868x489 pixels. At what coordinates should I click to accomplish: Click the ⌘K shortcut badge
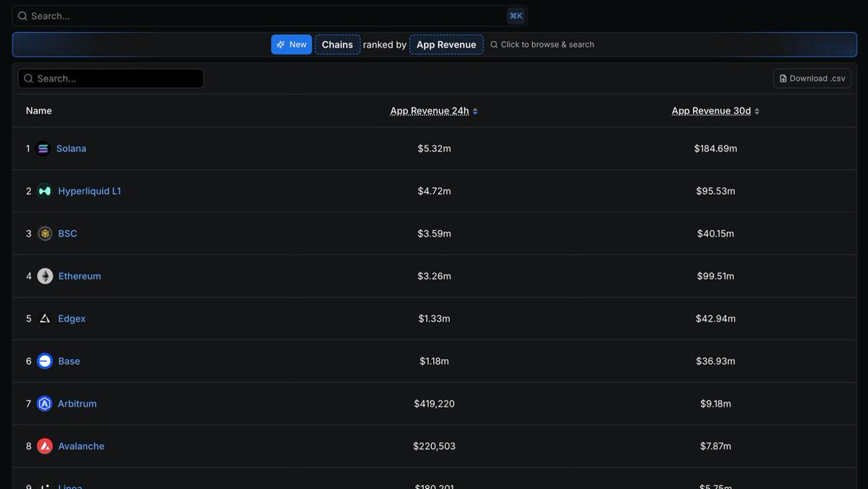516,16
